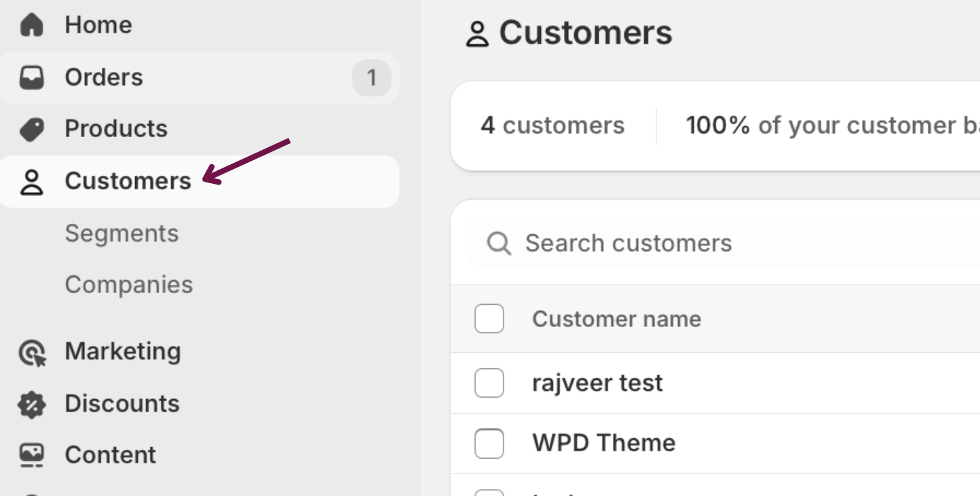Click the Orders count badge

(x=372, y=78)
